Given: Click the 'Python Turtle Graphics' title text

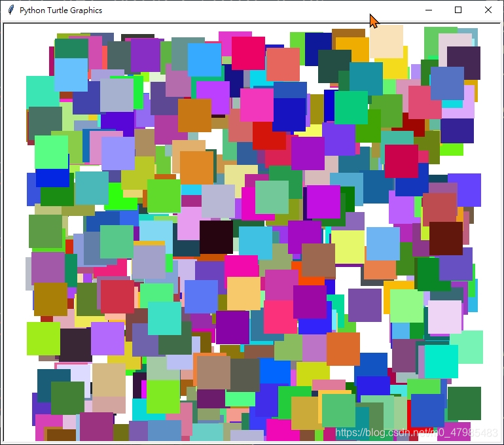Looking at the screenshot, I should [61, 10].
